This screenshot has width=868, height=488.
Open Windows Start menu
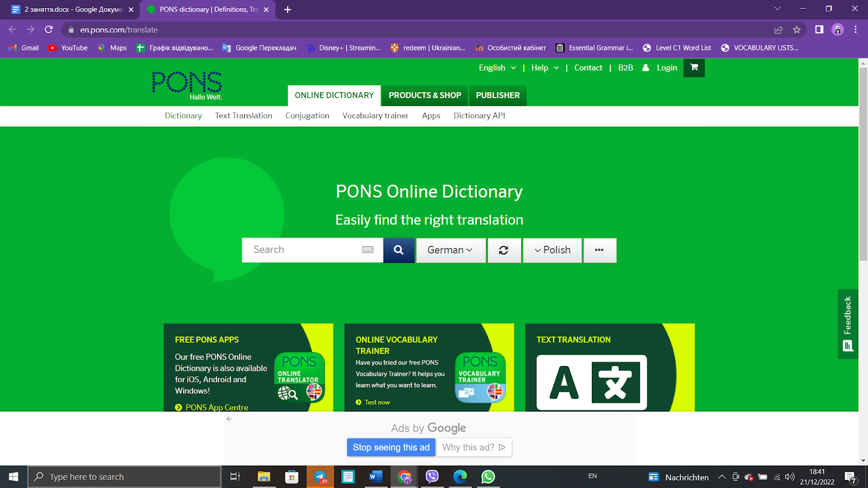14,477
